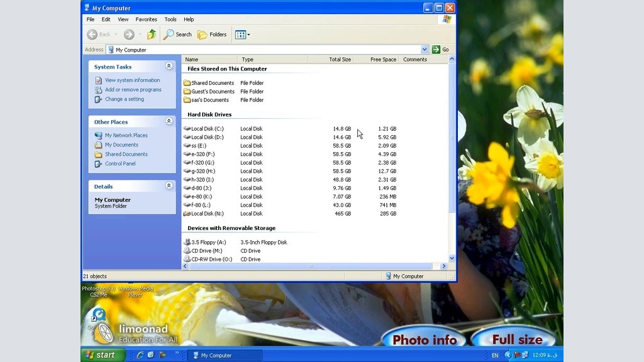
Task: Open Add or remove programs link
Action: (133, 90)
